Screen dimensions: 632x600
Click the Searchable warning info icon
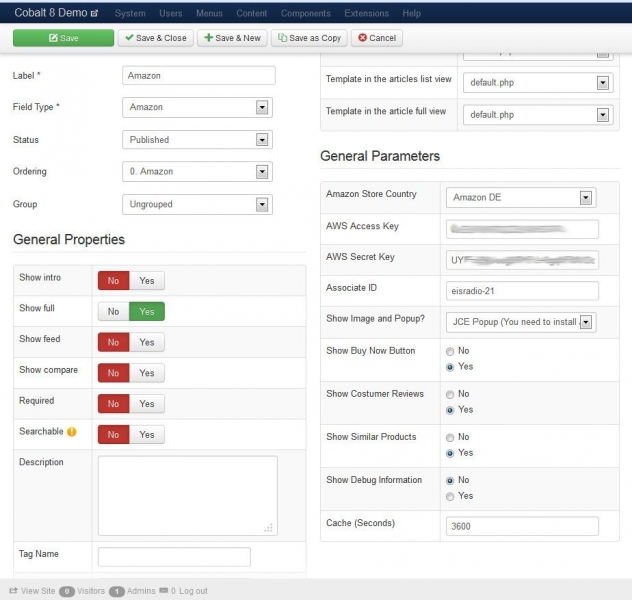pyautogui.click(x=71, y=432)
